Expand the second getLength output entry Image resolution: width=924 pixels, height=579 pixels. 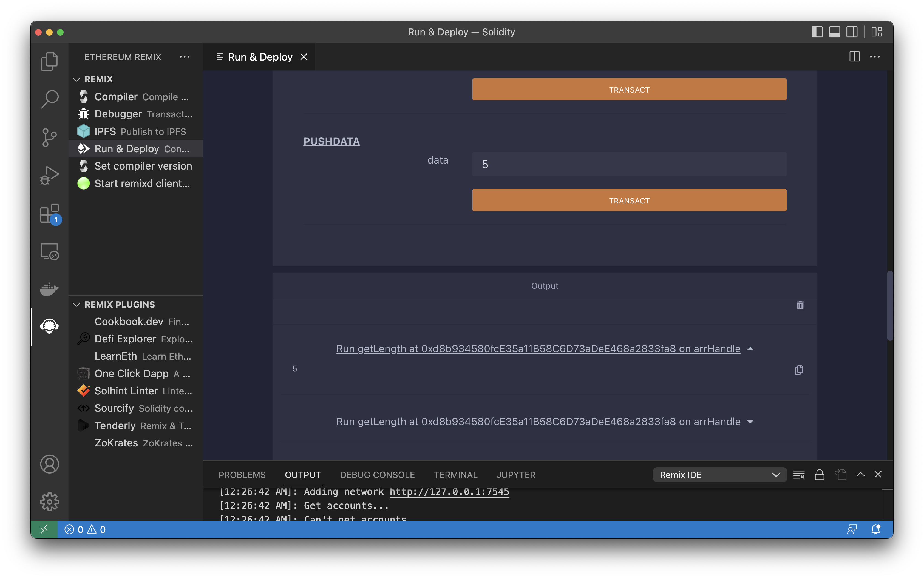click(x=750, y=422)
